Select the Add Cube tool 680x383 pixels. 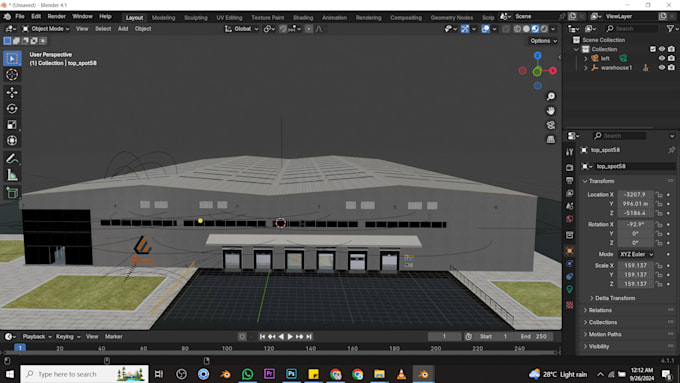[12, 193]
